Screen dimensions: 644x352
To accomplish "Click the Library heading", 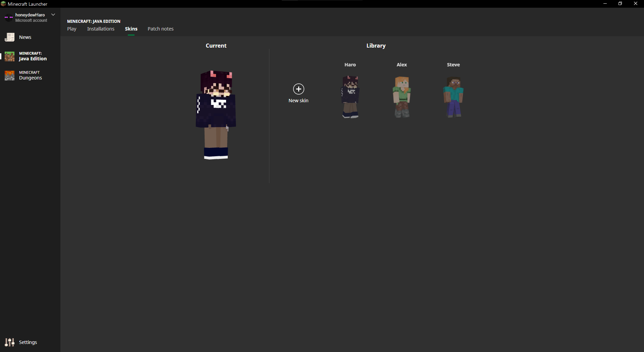I will click(x=376, y=46).
